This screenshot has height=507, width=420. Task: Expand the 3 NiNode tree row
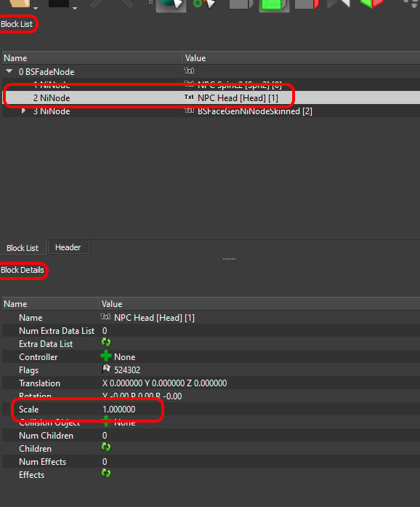23,111
